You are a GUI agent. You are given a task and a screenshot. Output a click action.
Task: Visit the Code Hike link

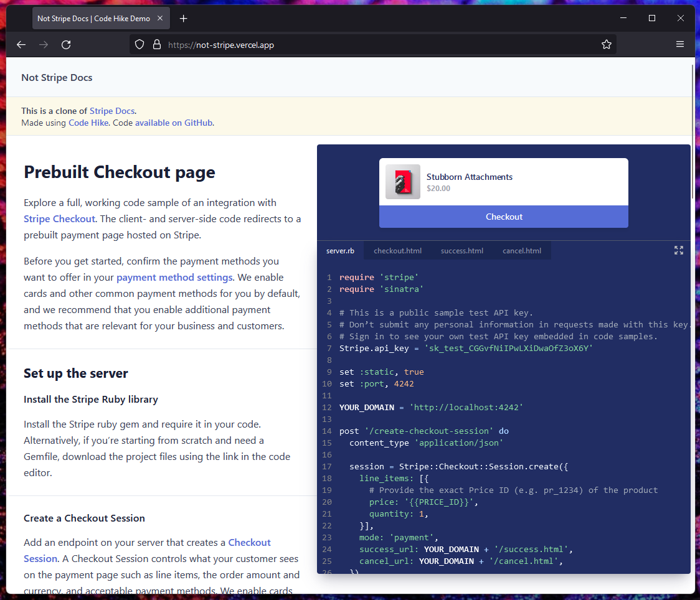[88, 123]
